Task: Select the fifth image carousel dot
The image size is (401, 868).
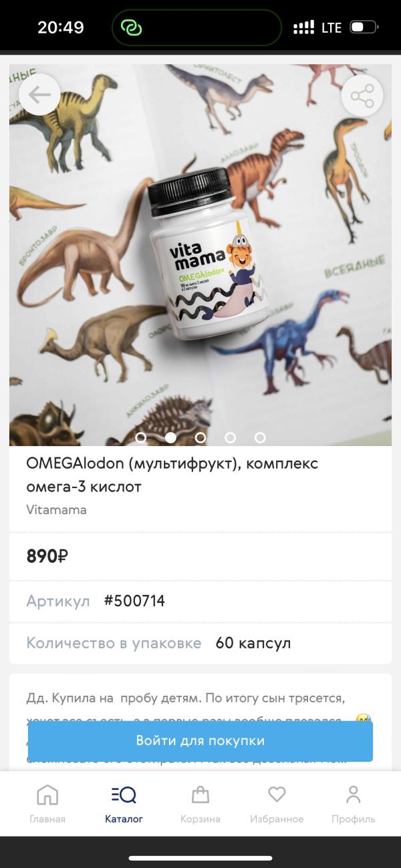Action: point(260,438)
